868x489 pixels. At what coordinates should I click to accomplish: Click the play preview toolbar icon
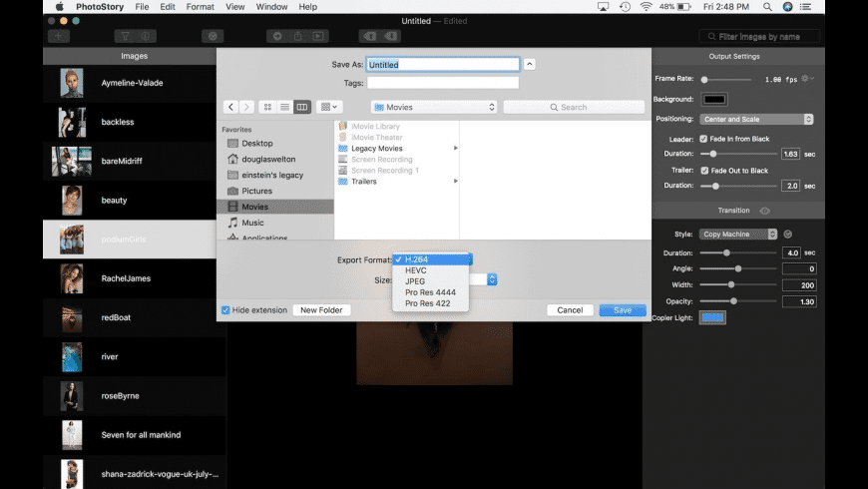(318, 36)
